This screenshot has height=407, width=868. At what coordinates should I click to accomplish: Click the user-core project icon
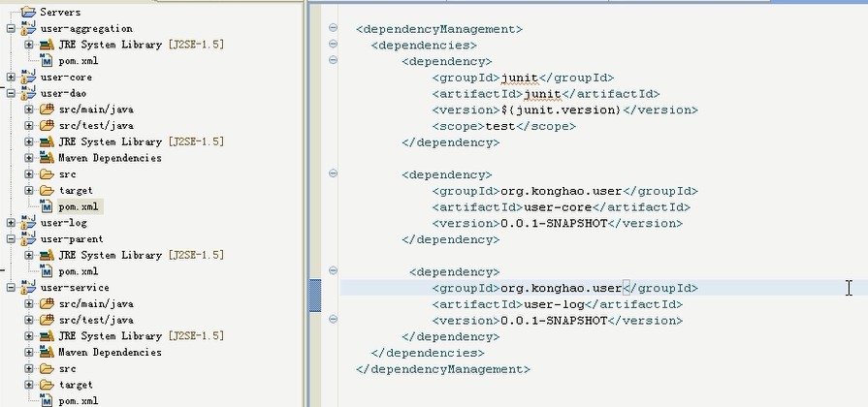pyautogui.click(x=27, y=77)
